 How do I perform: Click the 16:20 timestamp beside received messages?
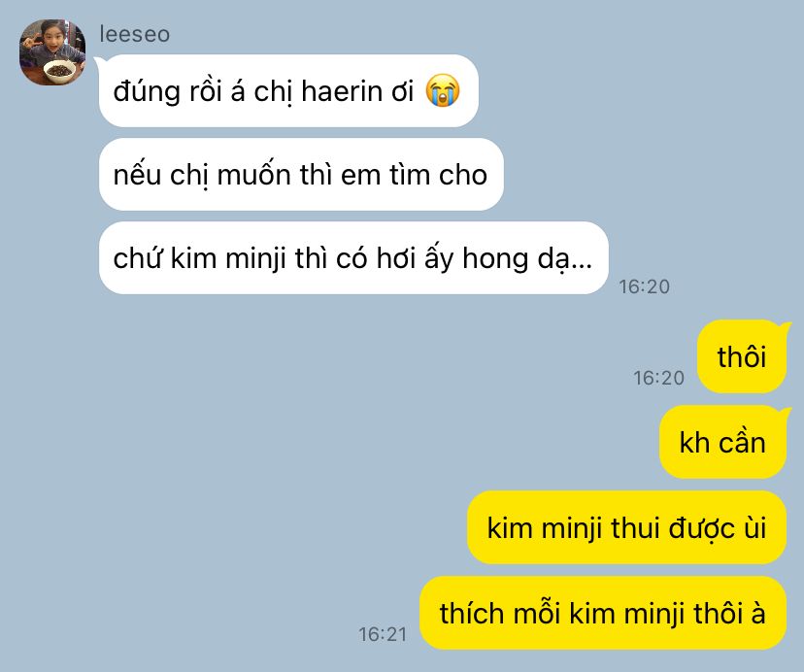(x=644, y=286)
